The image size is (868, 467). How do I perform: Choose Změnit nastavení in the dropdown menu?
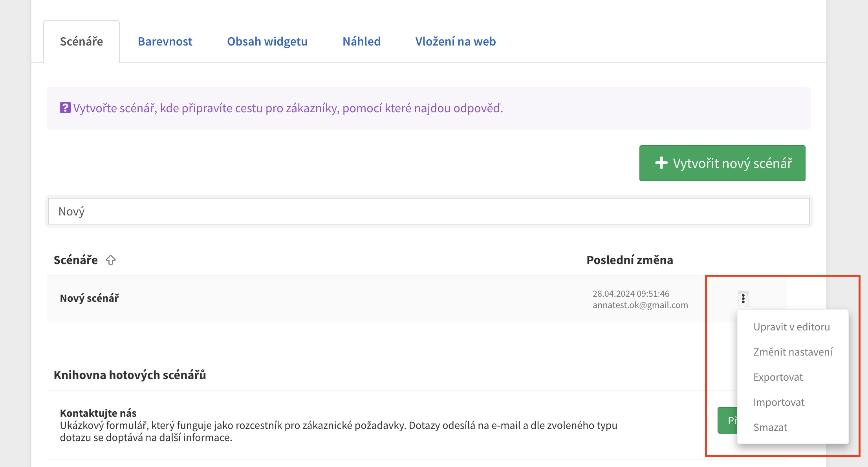click(x=793, y=352)
